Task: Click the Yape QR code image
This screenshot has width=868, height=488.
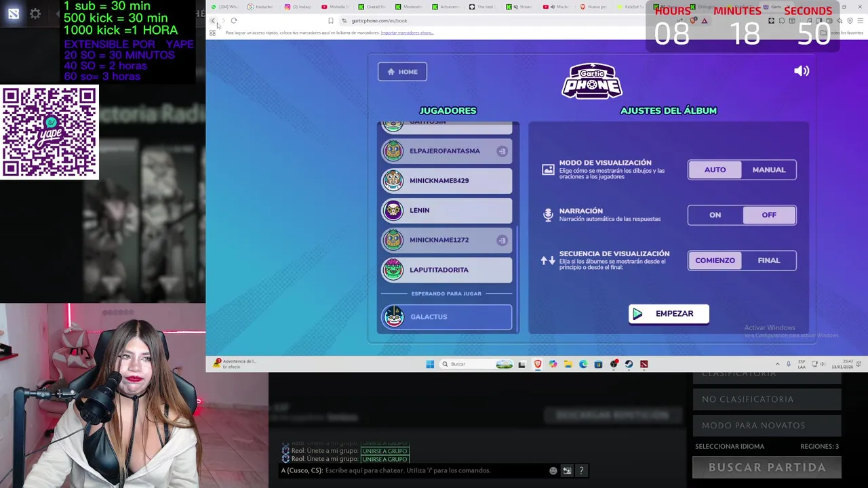Action: coord(50,133)
